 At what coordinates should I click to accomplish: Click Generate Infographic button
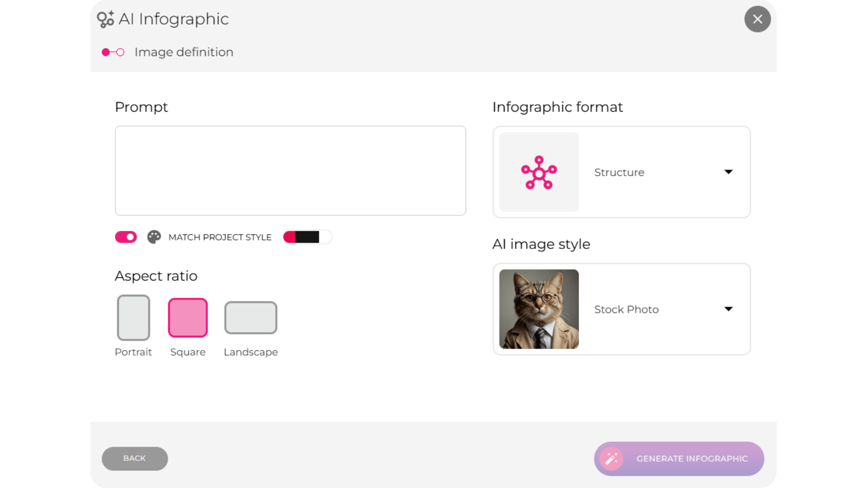(679, 459)
